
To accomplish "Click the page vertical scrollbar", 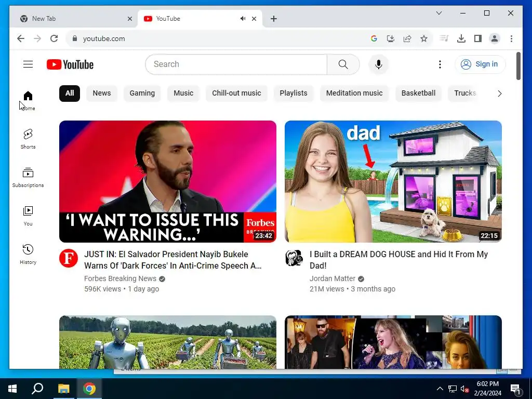I will point(518,66).
